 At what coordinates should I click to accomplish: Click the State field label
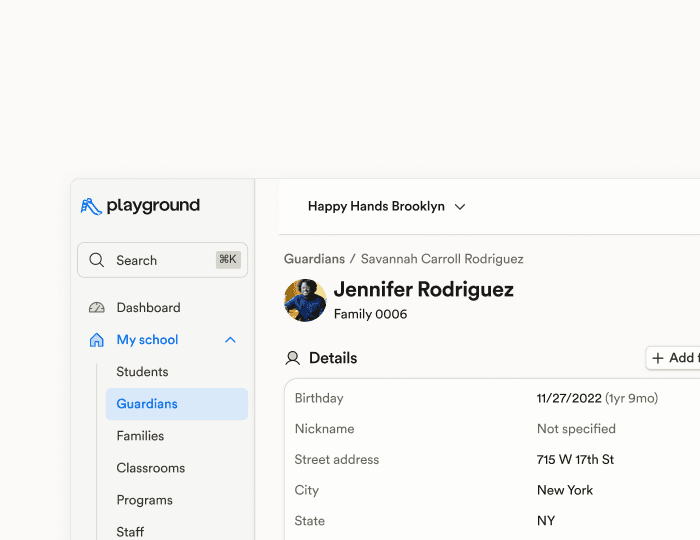click(x=310, y=521)
